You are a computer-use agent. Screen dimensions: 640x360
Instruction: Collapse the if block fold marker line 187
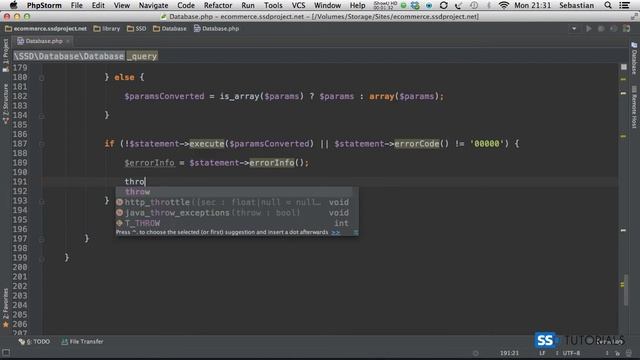coord(42,144)
